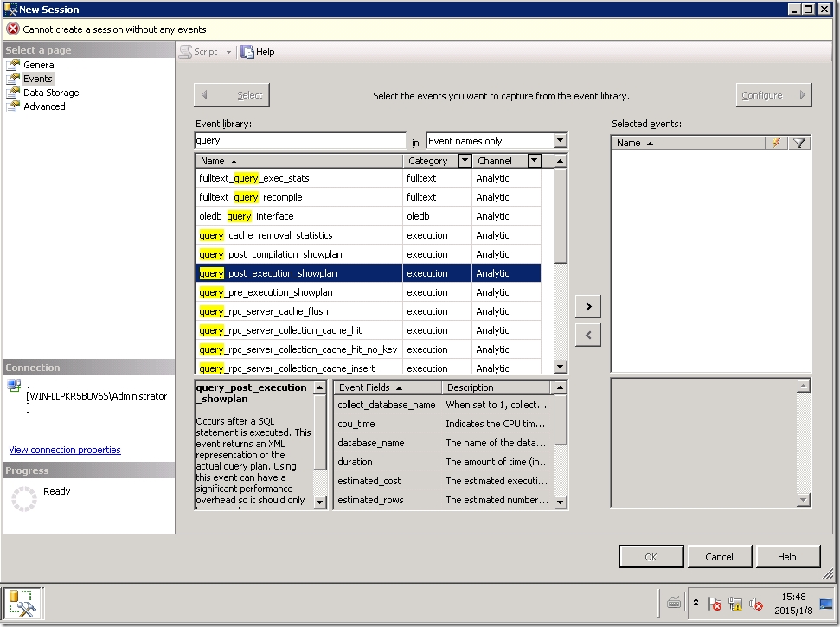Click the keyboard tray icon

(674, 604)
